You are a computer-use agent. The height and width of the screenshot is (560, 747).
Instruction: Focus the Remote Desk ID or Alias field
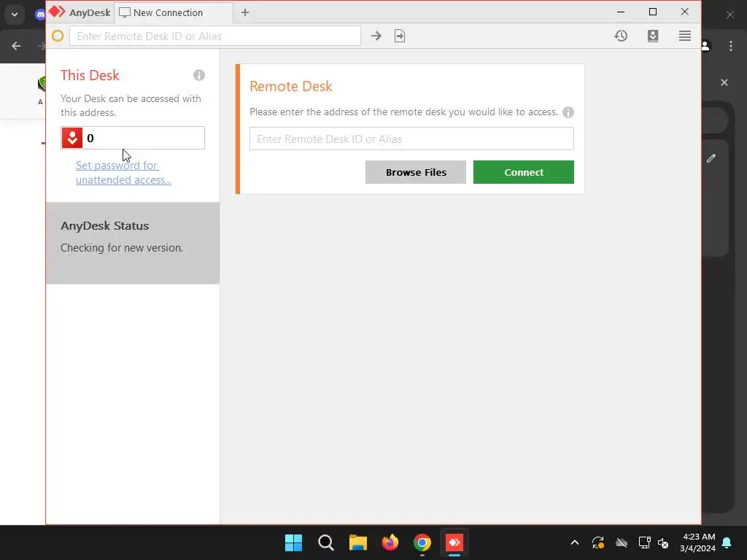411,139
